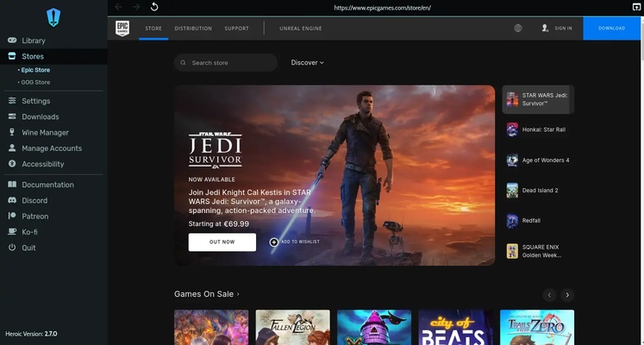644x345 pixels.
Task: Click Heroic Version: 2.7.0 text
Action: pos(31,334)
